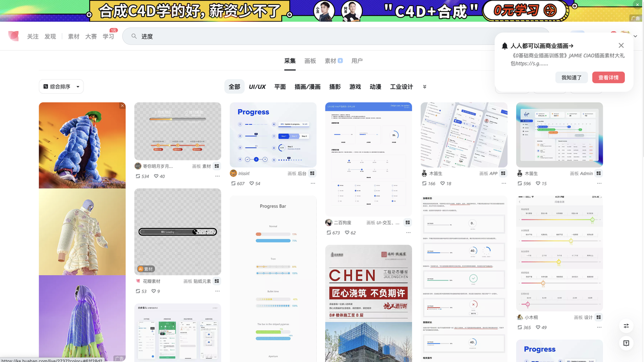Viewport: 644px width, 362px height.
Task: Switch to the 画板 tab
Action: coord(310,61)
